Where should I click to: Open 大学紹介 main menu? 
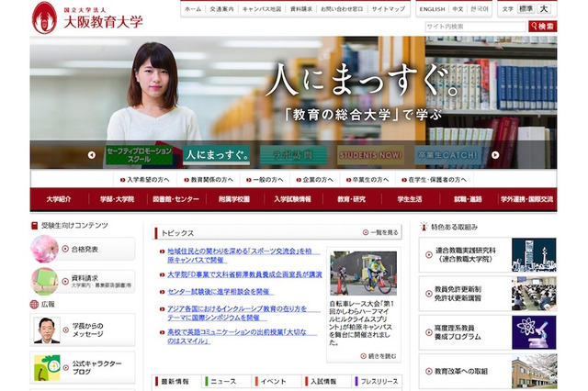59,199
